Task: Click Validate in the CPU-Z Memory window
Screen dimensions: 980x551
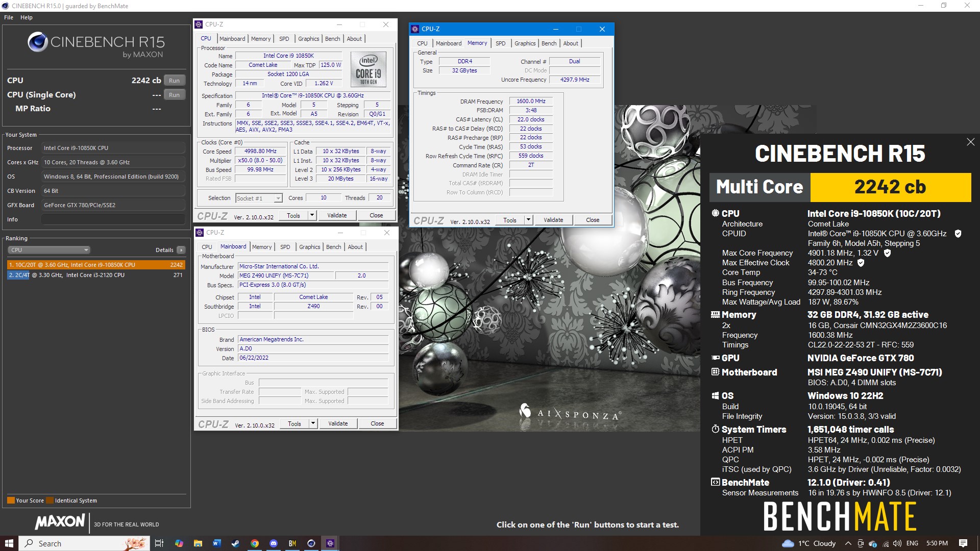Action: coord(553,220)
